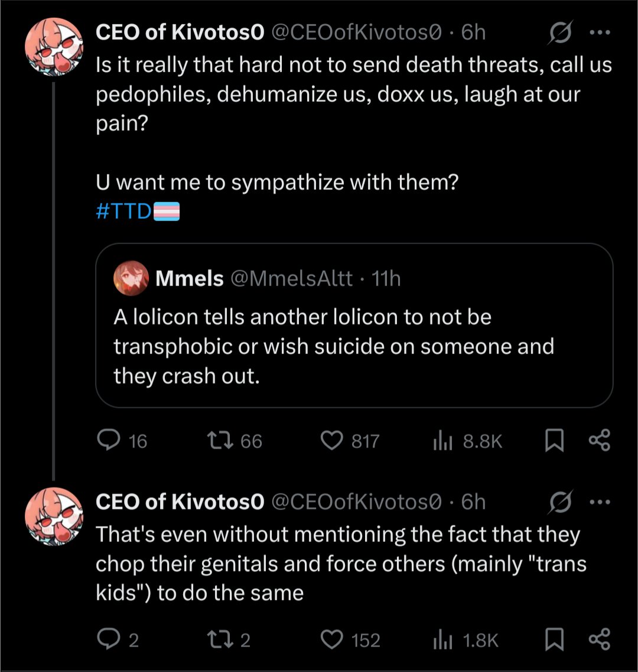Open the quoted tweet by Mmels
This screenshot has height=672, width=638.
coord(353,346)
